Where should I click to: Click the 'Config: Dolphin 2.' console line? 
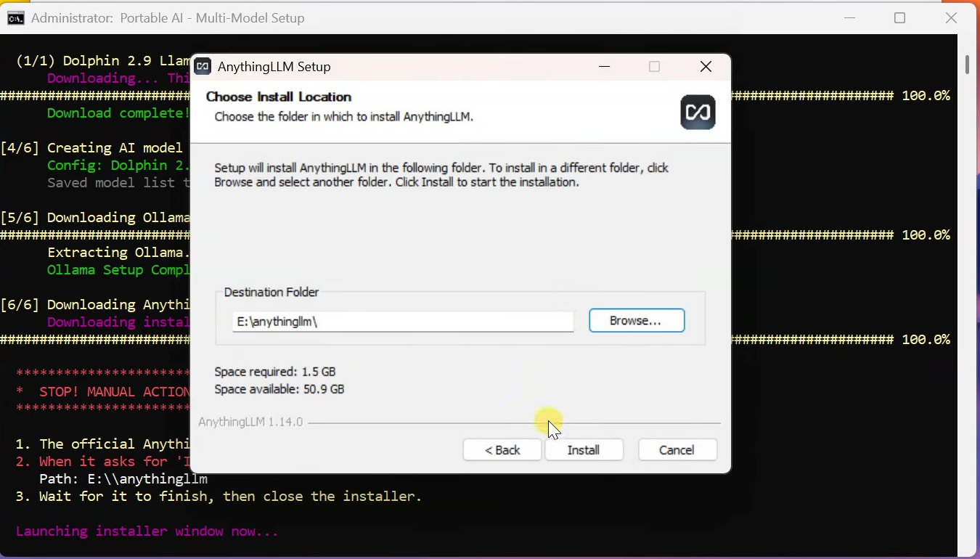pos(118,166)
